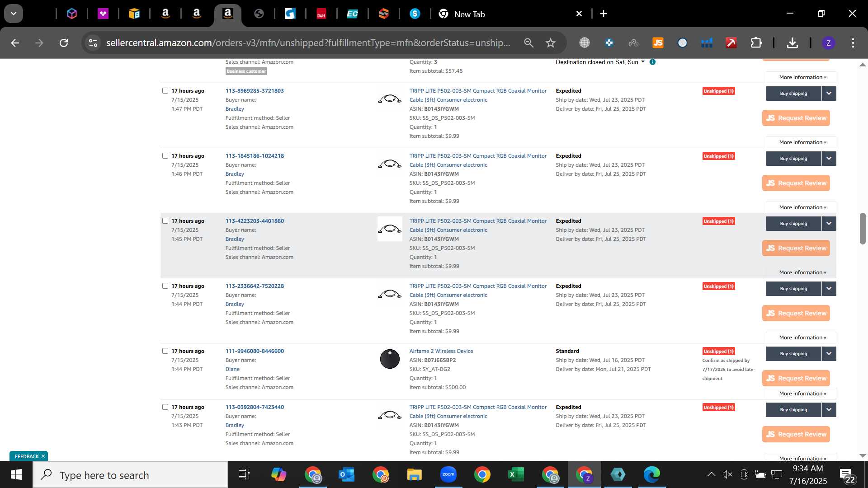Switch to the red D&H tab
The image size is (868, 488).
click(321, 14)
